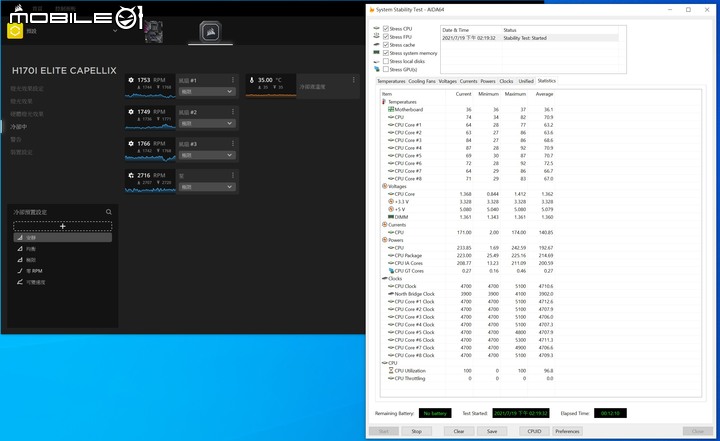
Task: Open the three-dot menu for fan #1
Action: (233, 80)
